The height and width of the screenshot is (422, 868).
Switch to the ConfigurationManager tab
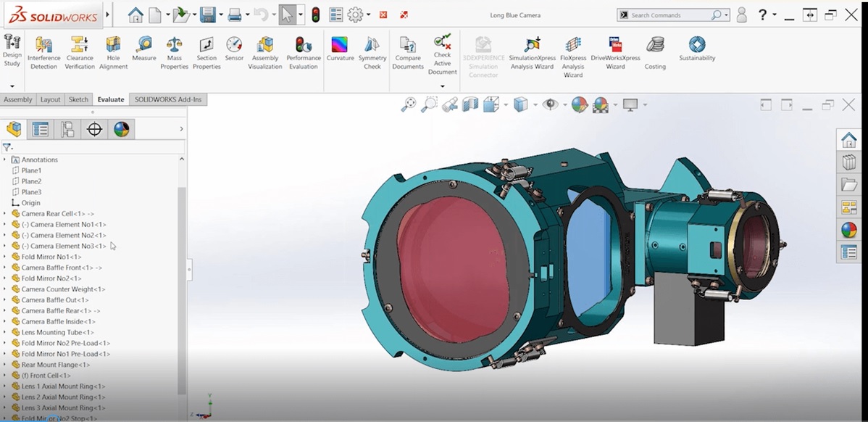(67, 128)
